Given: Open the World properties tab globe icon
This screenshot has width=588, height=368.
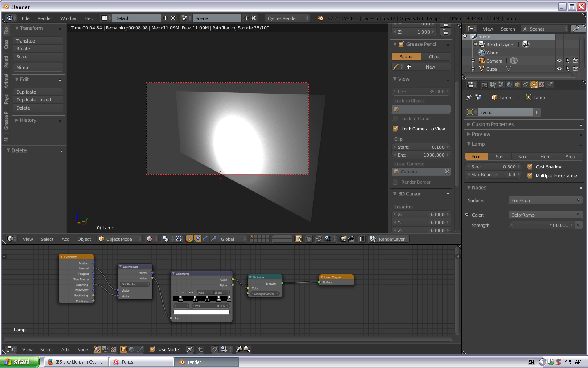Looking at the screenshot, I should coord(509,85).
